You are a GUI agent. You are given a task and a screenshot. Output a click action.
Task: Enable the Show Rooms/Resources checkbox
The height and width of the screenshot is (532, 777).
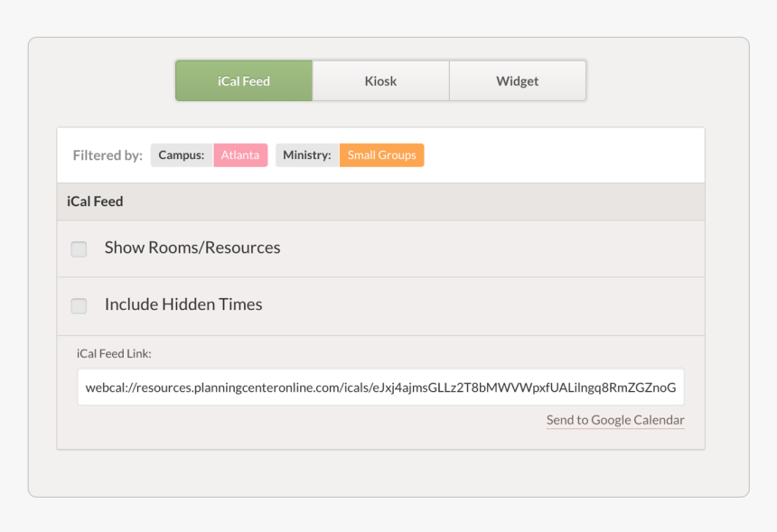click(79, 249)
